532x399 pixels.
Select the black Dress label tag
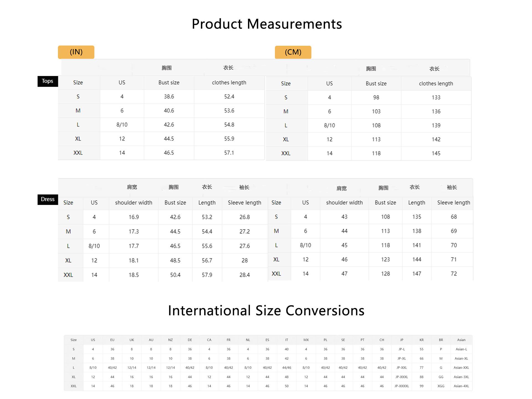tap(48, 199)
